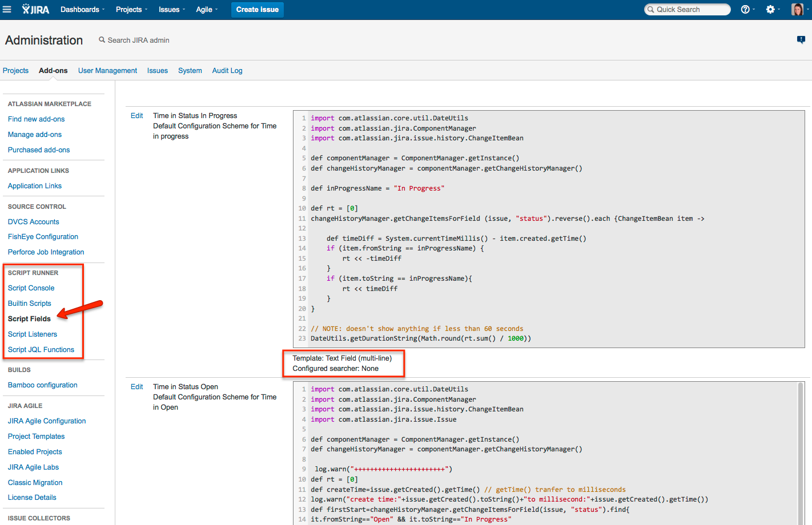Viewport: 812px width, 525px height.
Task: Expand the Agile dropdown
Action: 207,9
